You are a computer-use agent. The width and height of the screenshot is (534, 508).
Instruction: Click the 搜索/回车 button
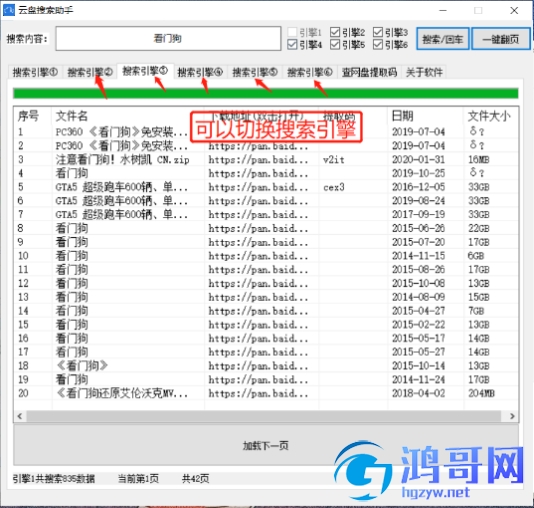pos(443,39)
